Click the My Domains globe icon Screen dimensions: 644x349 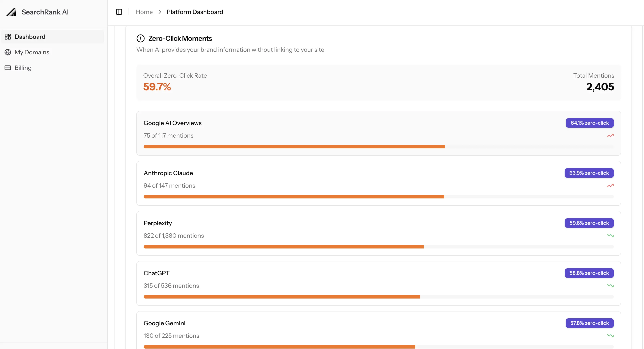point(8,52)
